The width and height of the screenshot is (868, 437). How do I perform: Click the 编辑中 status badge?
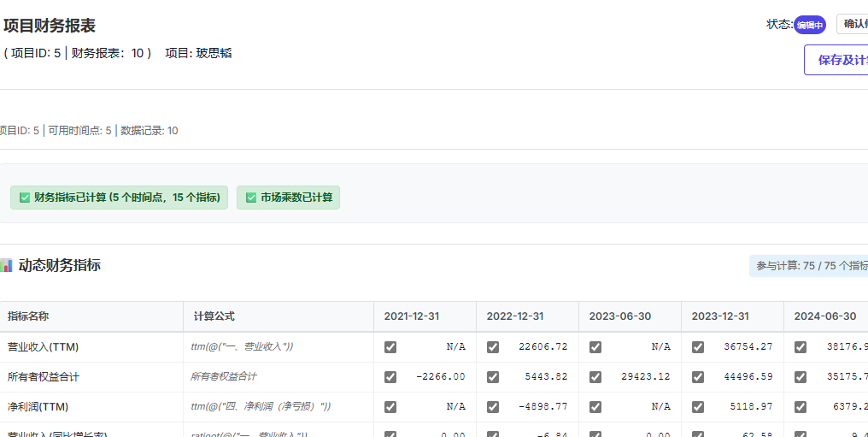pyautogui.click(x=810, y=25)
